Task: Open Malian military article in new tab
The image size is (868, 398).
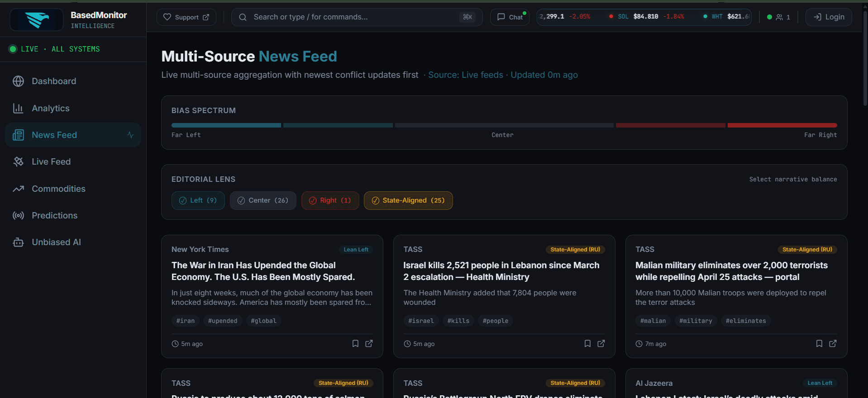Action: coord(833,344)
